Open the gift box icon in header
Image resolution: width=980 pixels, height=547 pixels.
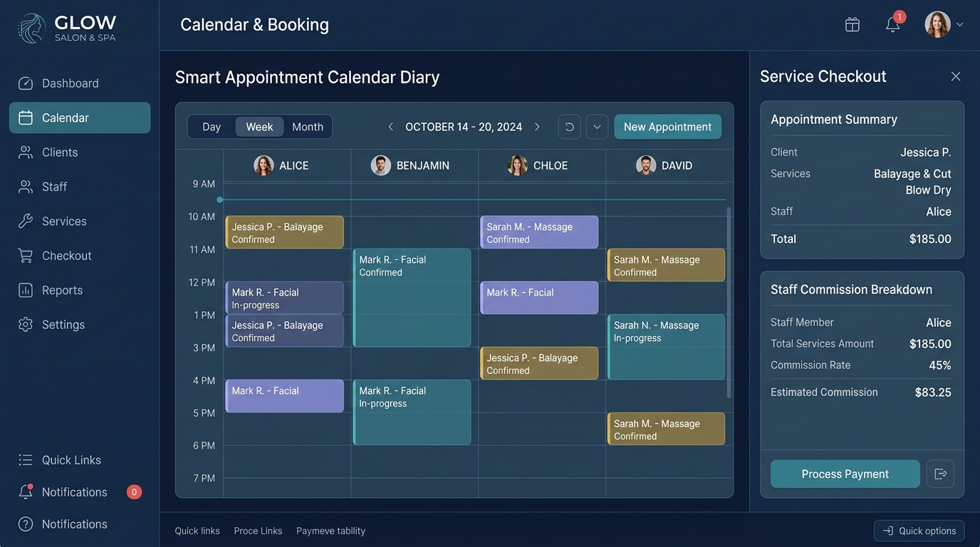coord(852,24)
